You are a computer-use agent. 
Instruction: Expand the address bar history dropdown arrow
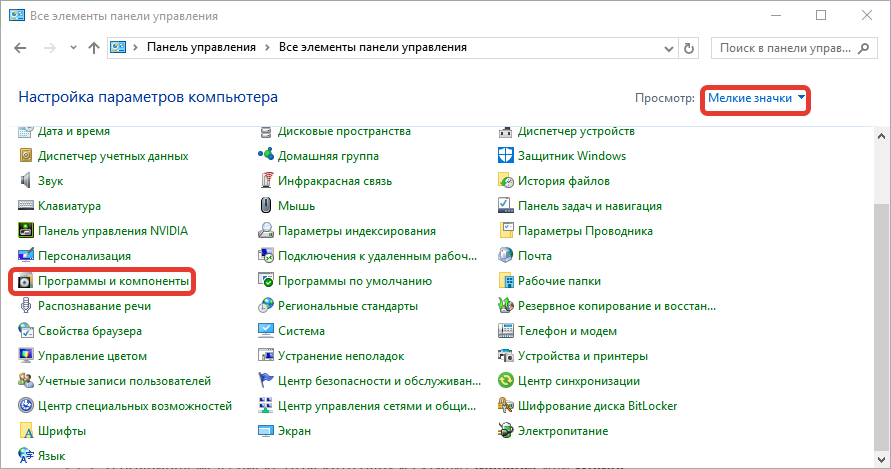pos(667,47)
